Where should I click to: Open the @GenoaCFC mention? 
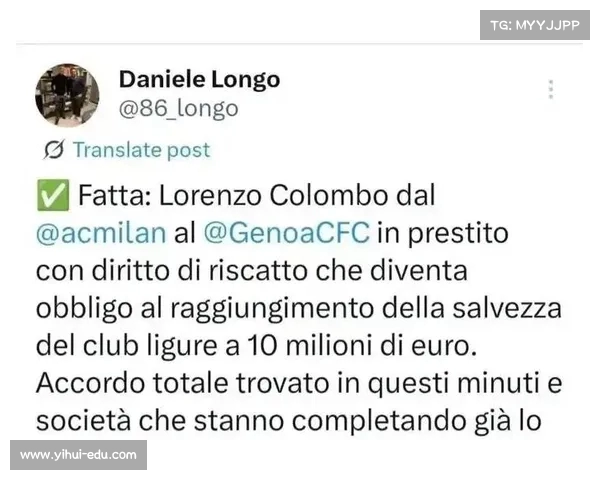pos(287,233)
